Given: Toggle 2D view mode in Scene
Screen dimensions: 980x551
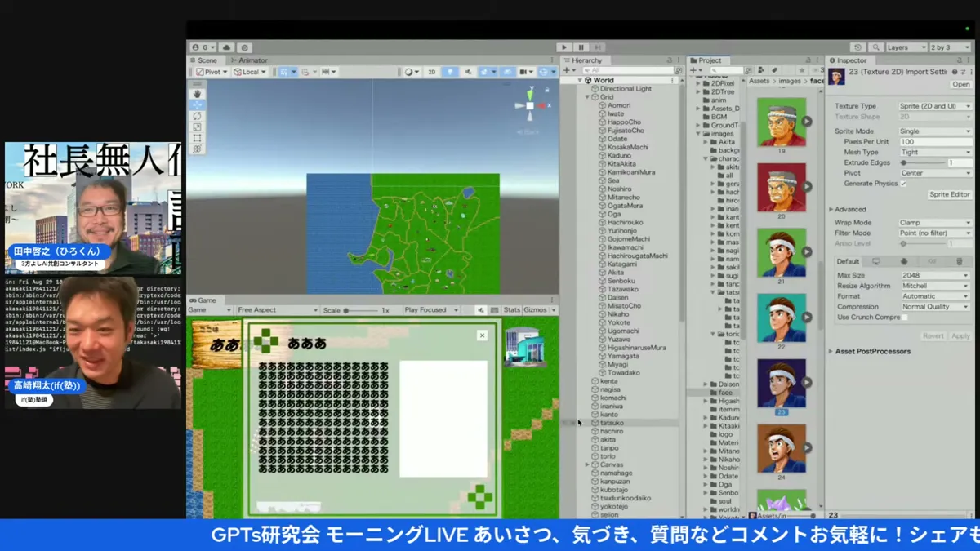Looking at the screenshot, I should click(431, 72).
